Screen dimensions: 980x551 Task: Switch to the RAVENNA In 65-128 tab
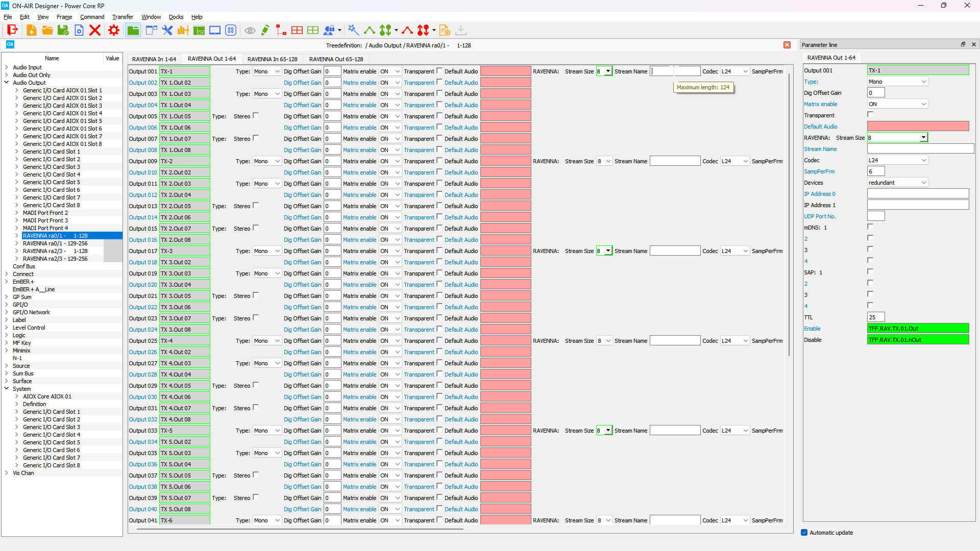(x=272, y=59)
